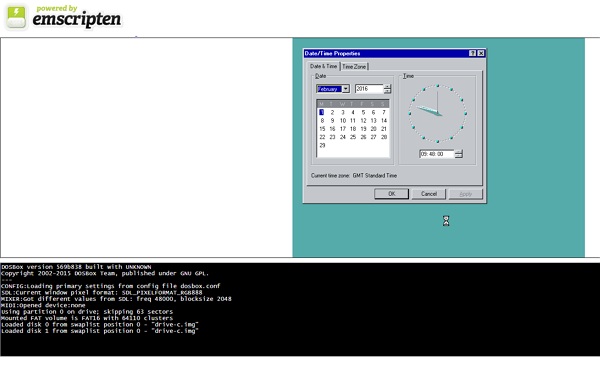Click the 09:48:00 time field
600x369 pixels.
pos(437,154)
